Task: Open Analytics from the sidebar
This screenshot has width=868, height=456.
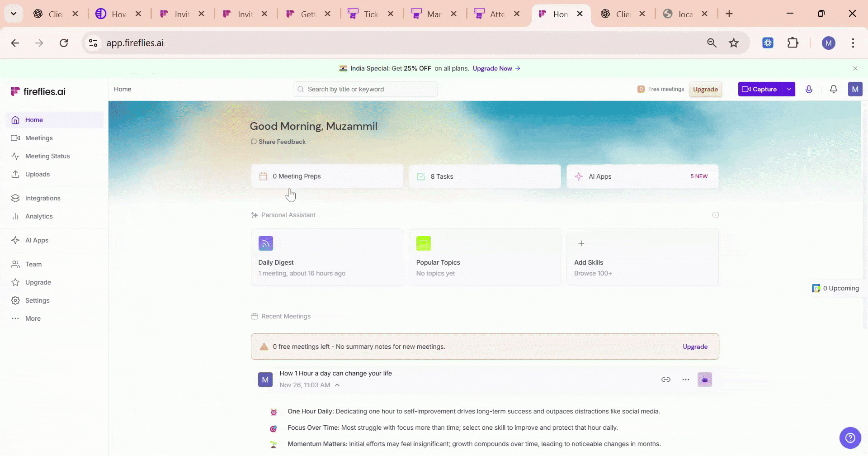Action: [x=40, y=216]
